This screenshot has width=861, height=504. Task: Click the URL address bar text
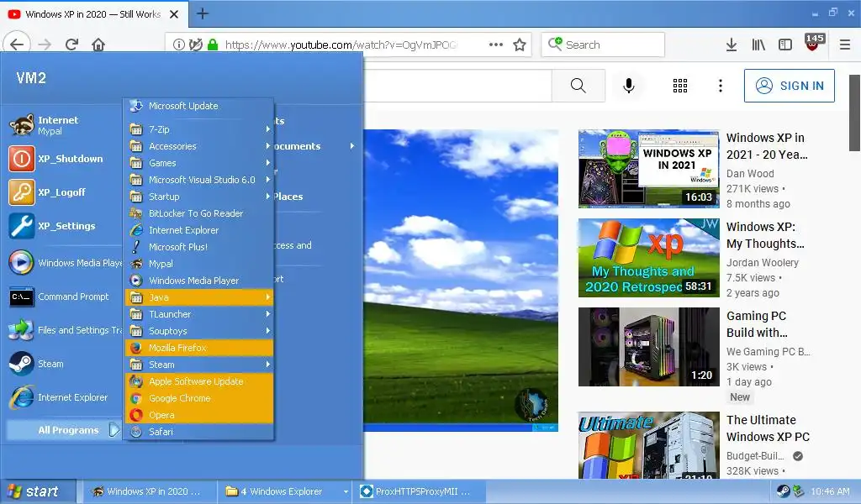point(341,45)
